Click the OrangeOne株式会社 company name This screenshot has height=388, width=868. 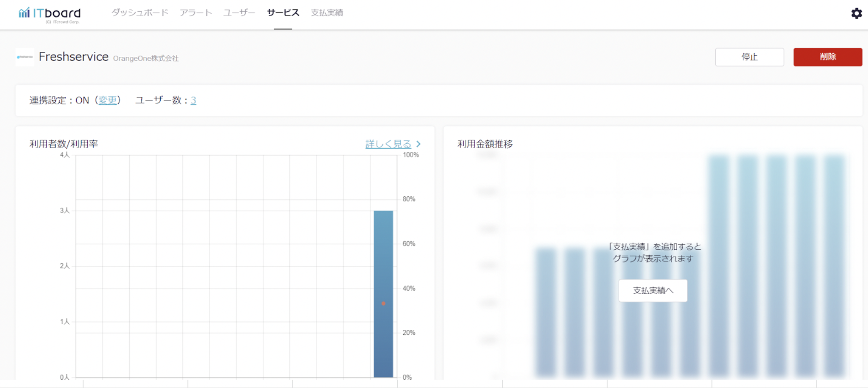click(x=146, y=58)
